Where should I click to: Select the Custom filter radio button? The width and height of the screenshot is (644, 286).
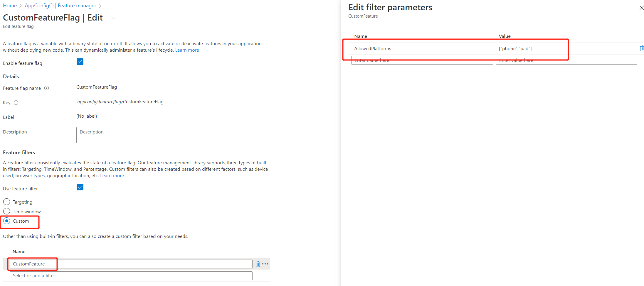7,221
